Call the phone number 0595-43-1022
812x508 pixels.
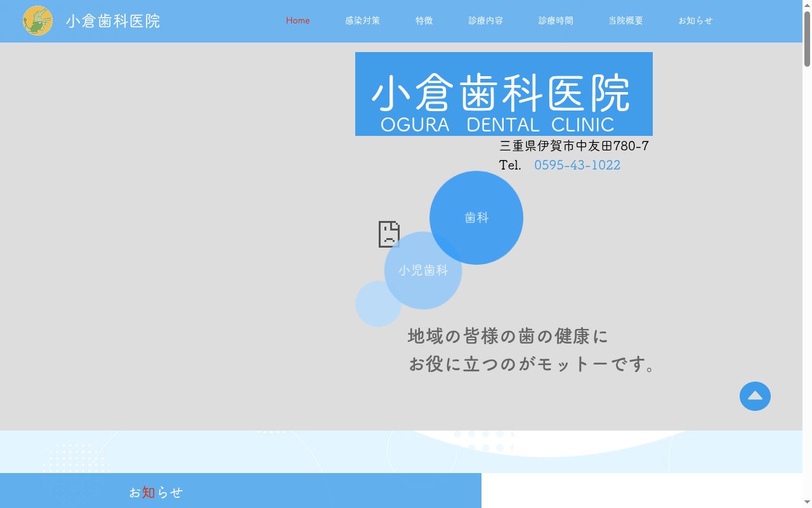[x=577, y=165]
